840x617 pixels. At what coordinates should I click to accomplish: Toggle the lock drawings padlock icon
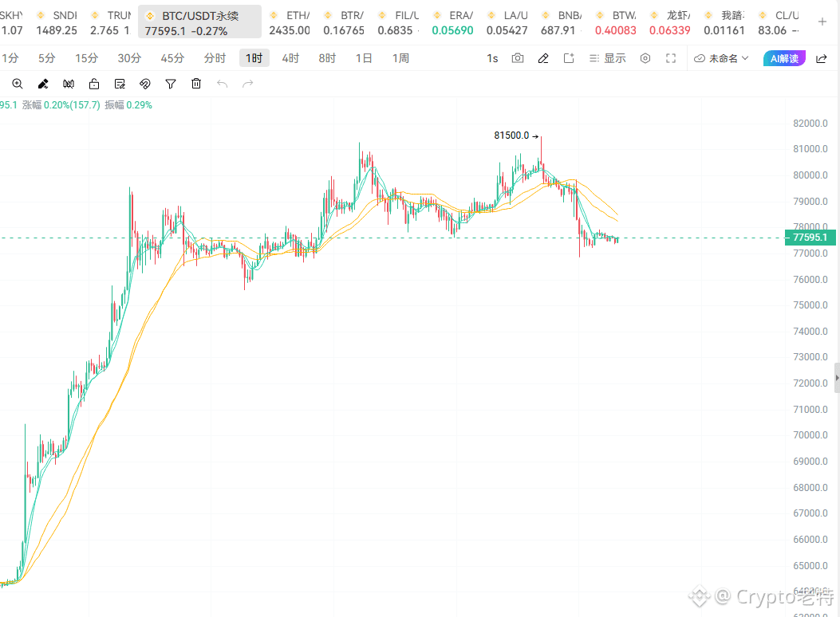[94, 84]
